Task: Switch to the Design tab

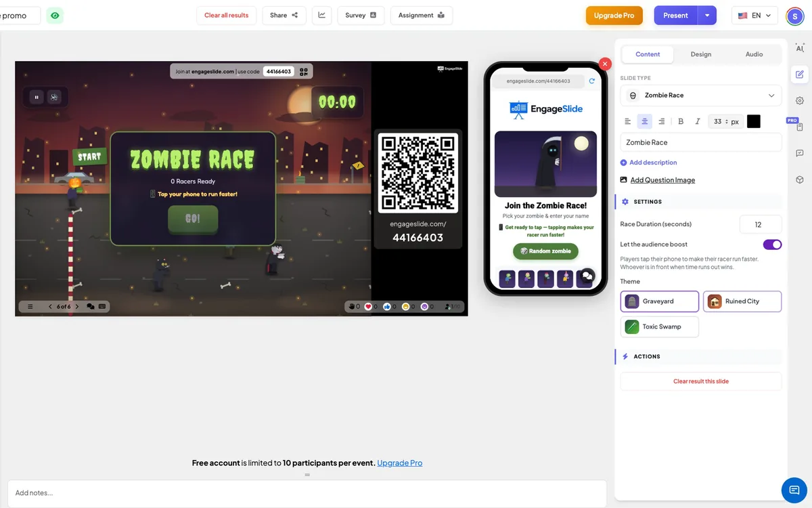Action: tap(701, 54)
